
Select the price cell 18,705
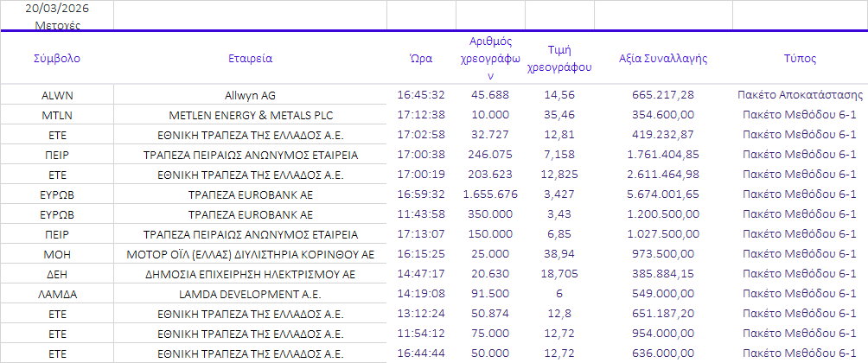[x=559, y=274]
